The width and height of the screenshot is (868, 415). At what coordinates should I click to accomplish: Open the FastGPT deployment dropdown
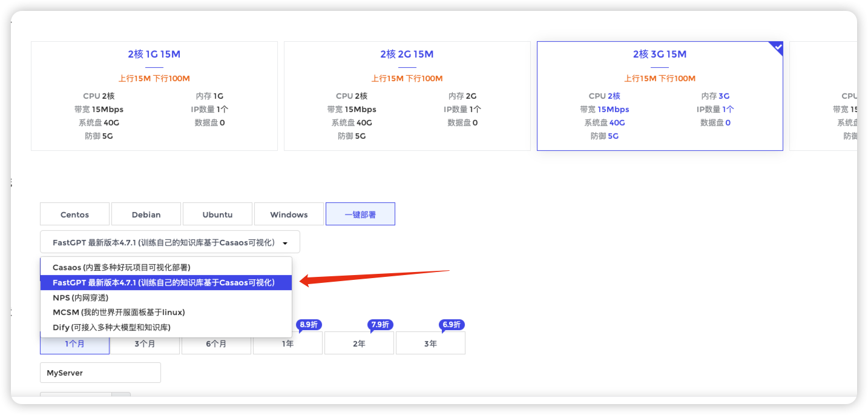pos(170,242)
